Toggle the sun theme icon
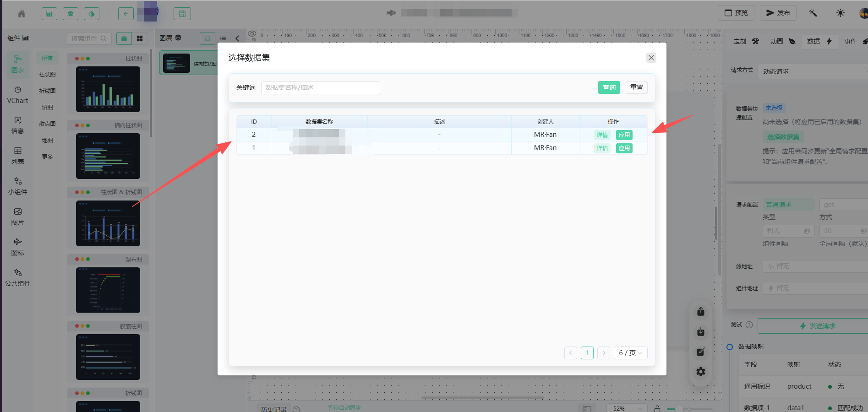Screen dimensions: 868x412 tap(840, 13)
